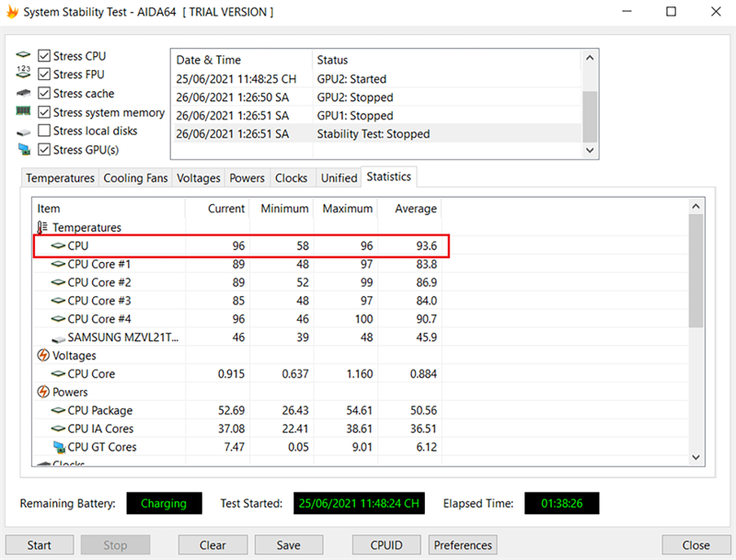Click the Average column header

(409, 209)
